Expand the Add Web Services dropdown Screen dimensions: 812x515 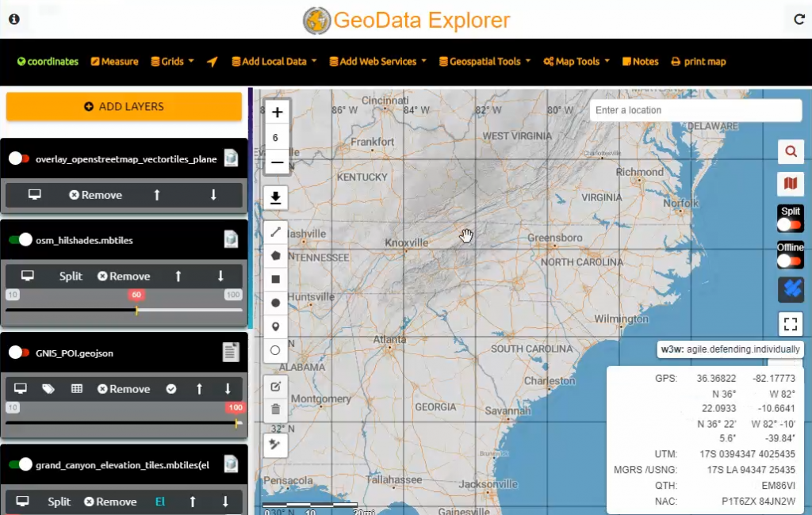click(x=378, y=62)
